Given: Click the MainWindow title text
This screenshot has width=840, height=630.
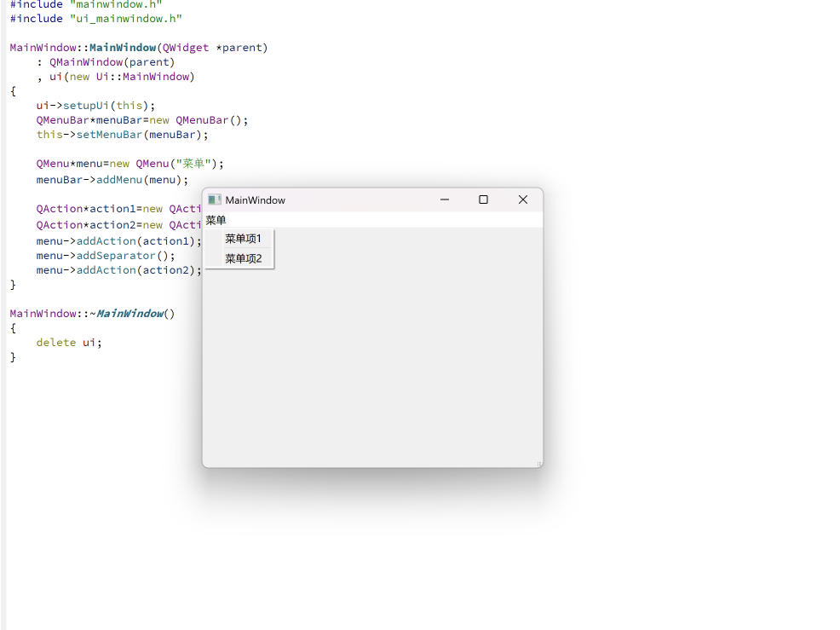Looking at the screenshot, I should (x=256, y=200).
